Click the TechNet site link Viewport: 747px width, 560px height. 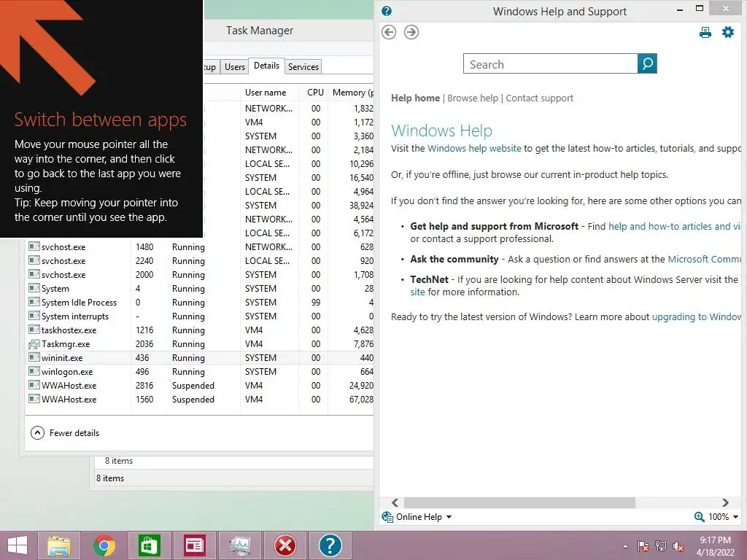tap(417, 292)
